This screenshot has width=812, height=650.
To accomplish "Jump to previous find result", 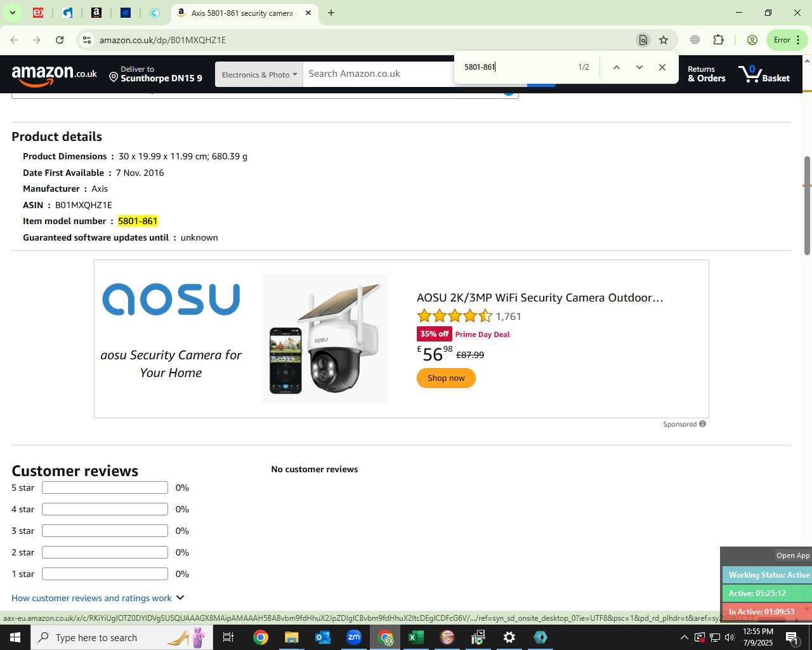I will pos(616,67).
